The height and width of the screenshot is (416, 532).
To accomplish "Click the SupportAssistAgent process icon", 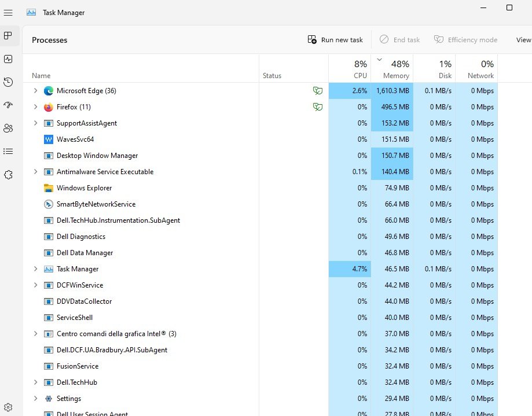I will click(49, 123).
